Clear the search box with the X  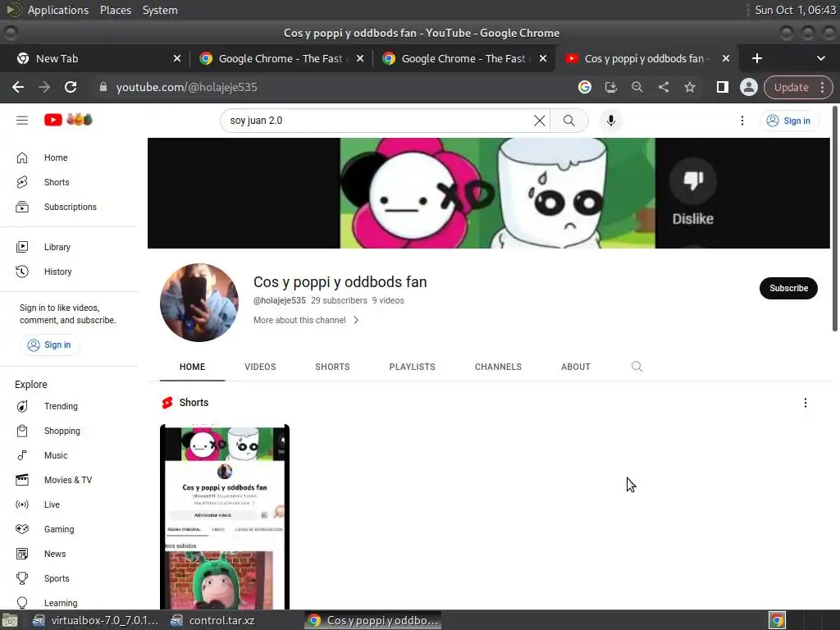click(540, 121)
